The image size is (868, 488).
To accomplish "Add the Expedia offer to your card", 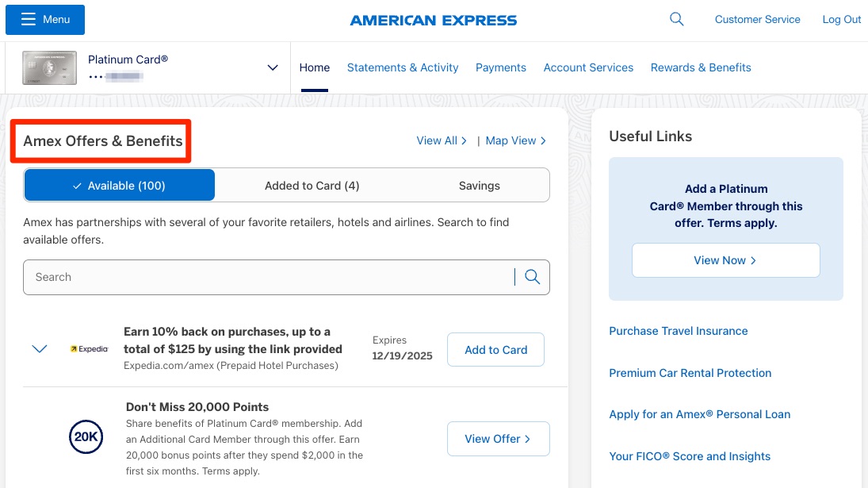I will 495,349.
